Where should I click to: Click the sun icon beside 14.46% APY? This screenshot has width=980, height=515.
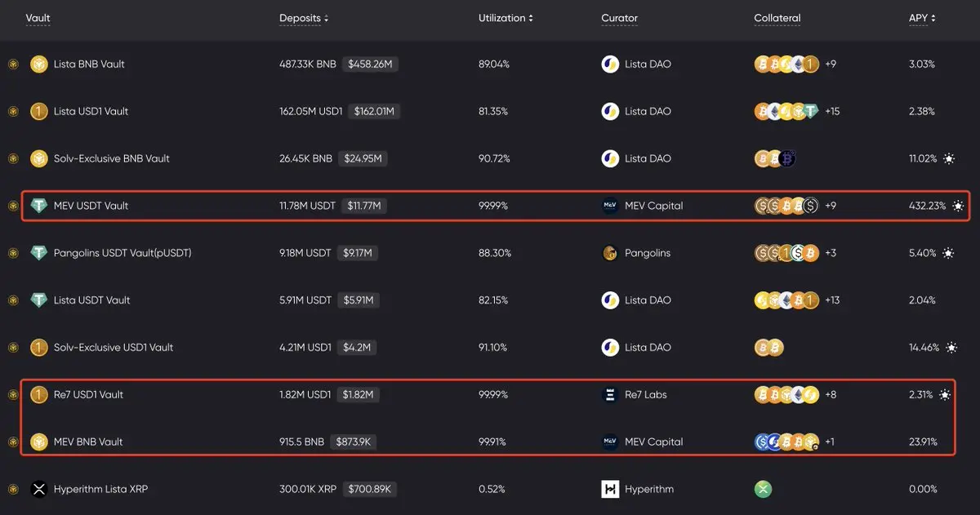[x=951, y=348]
